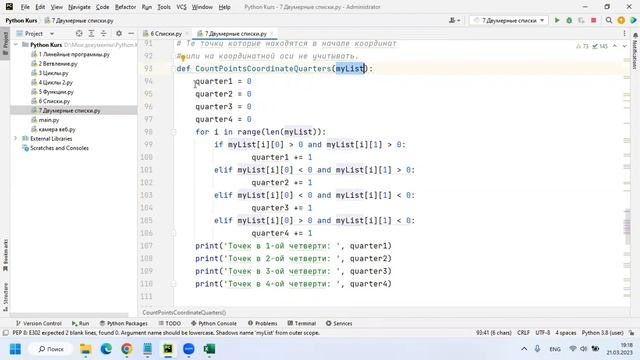640x360 pixels.
Task: Hide the Project tool window
Action: pos(131,33)
